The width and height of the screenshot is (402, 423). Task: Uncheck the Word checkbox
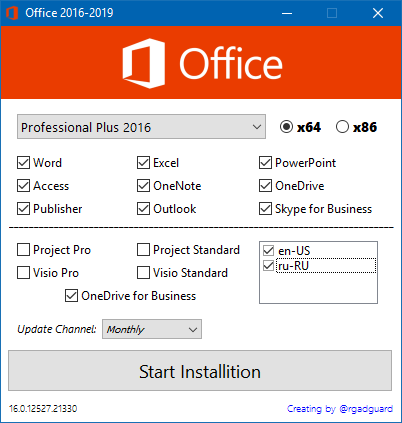pyautogui.click(x=23, y=163)
